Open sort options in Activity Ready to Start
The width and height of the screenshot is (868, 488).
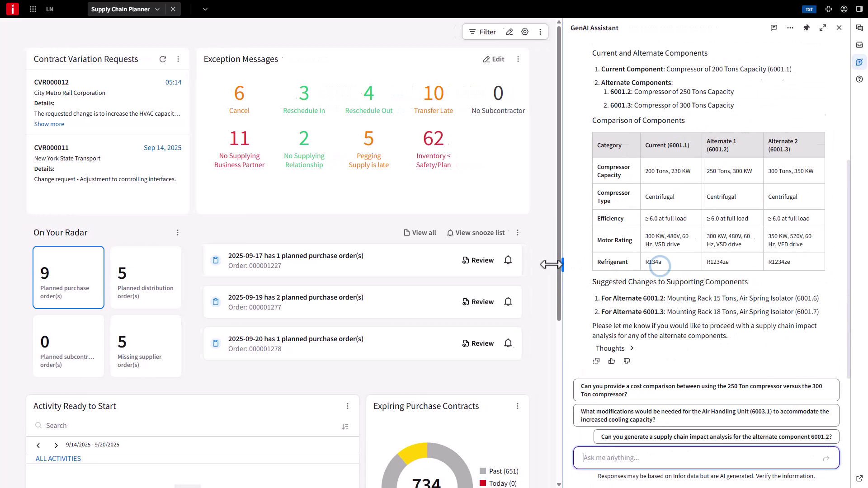click(345, 427)
